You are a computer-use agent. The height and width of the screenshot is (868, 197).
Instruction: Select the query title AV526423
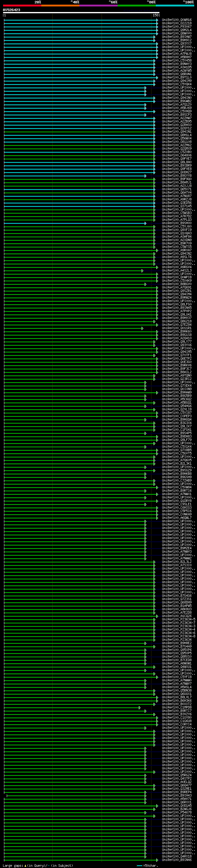pyautogui.click(x=11, y=10)
